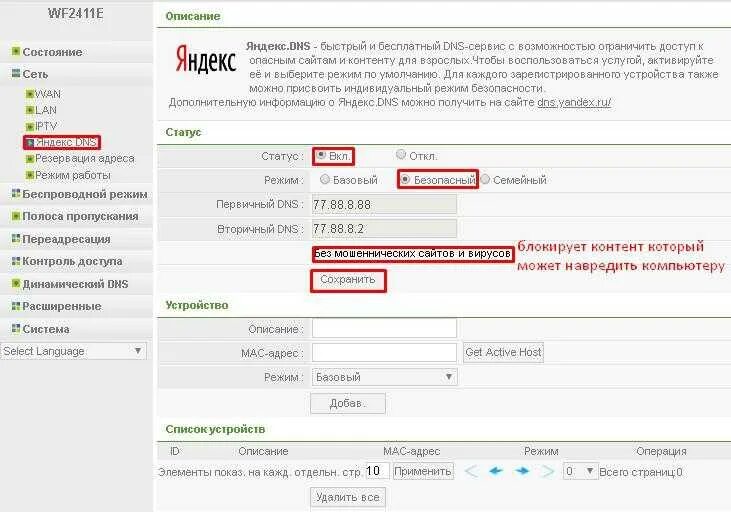The width and height of the screenshot is (731, 512).
Task: Click the icon beside Переадресация
Action: coord(16,238)
